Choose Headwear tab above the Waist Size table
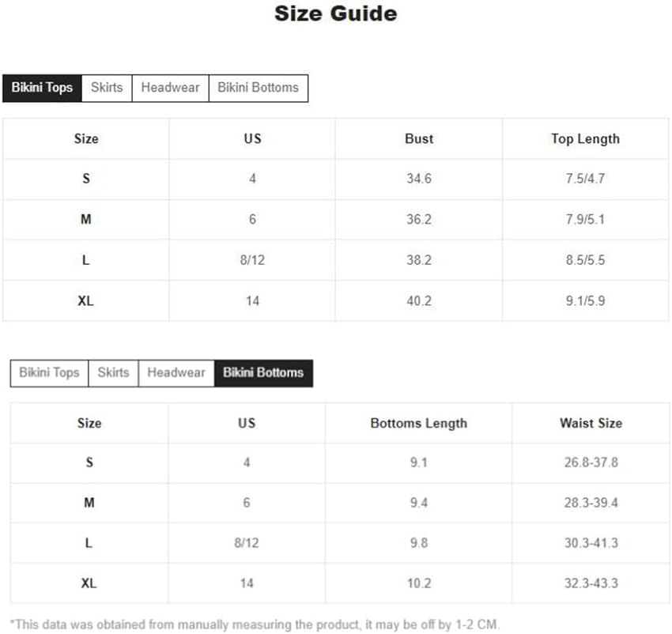Image resolution: width=672 pixels, height=634 pixels. [x=176, y=373]
